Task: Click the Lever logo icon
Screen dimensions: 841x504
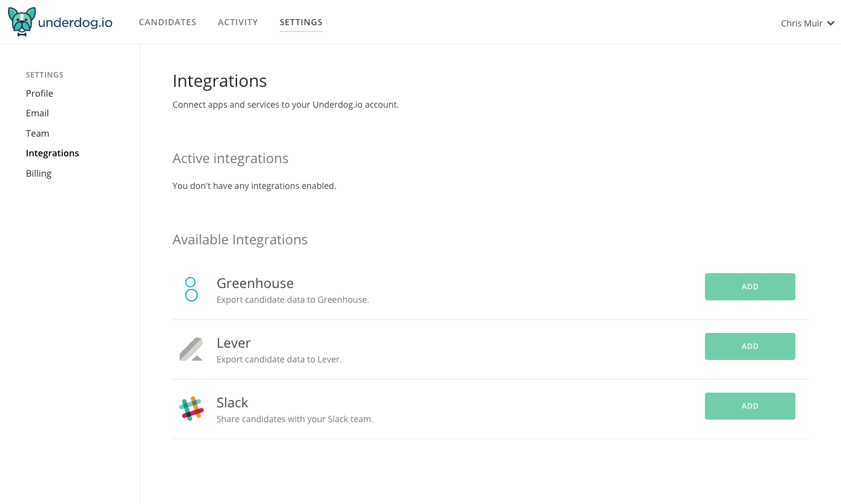Action: (191, 349)
